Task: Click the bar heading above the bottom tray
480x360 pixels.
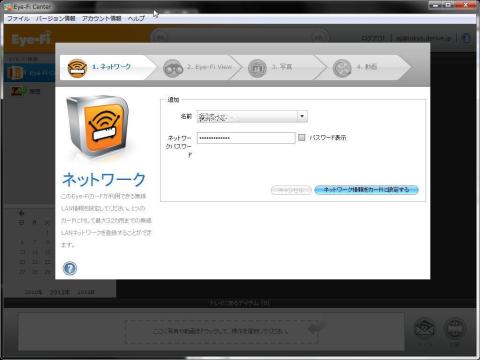Action: (240, 303)
